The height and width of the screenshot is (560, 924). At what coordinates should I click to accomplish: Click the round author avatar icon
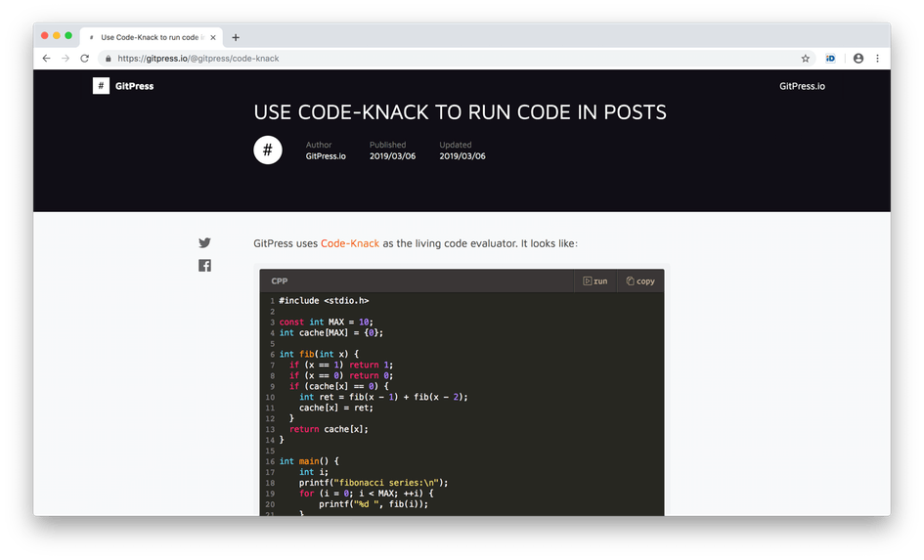point(268,150)
